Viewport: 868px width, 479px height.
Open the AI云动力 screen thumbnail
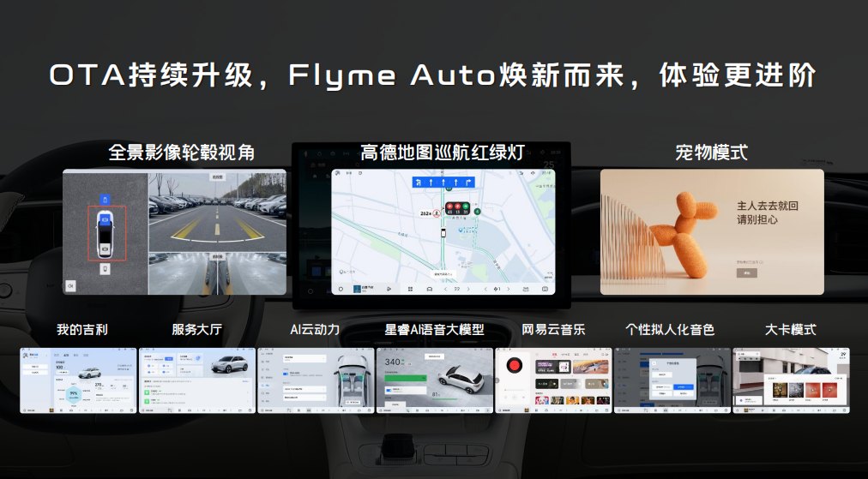coord(316,380)
